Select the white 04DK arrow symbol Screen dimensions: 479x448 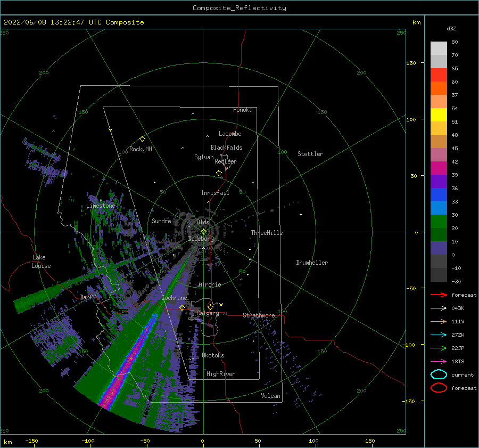(x=439, y=308)
